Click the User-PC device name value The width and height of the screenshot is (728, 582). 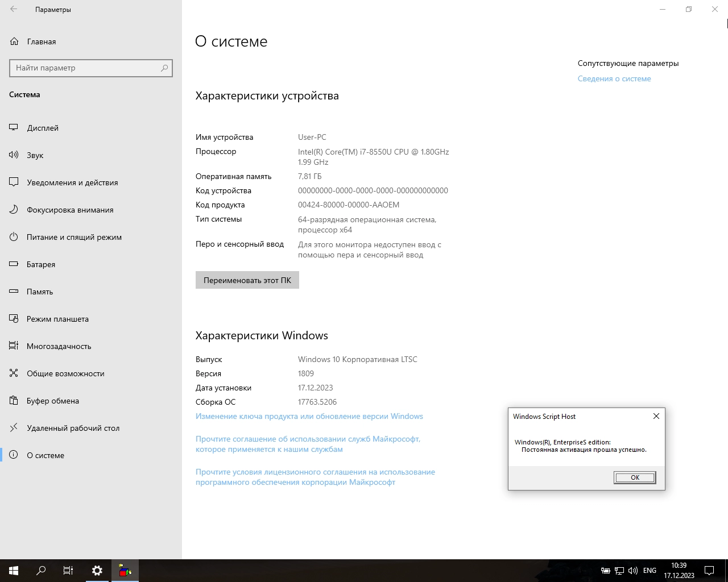tap(312, 137)
